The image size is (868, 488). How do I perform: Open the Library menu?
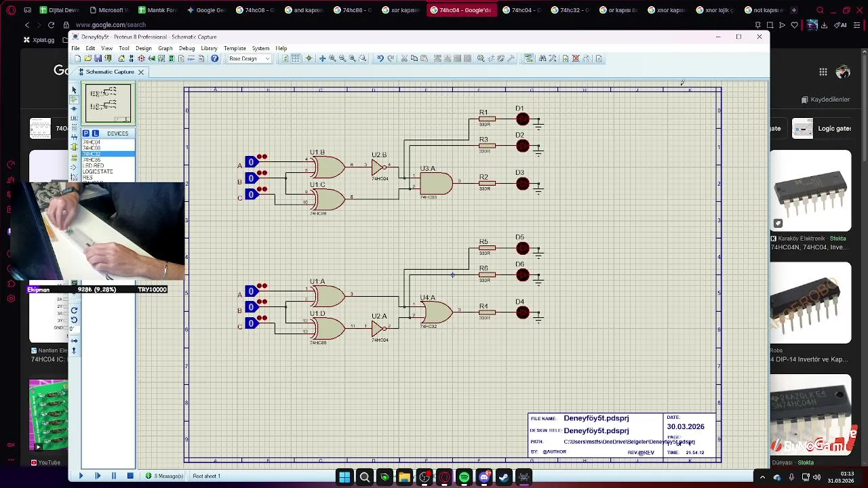(x=209, y=48)
